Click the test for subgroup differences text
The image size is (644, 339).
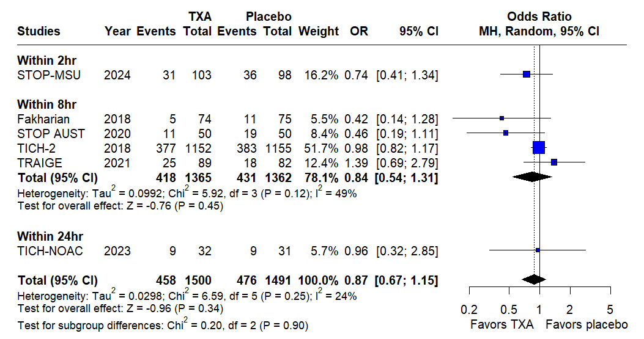(163, 325)
